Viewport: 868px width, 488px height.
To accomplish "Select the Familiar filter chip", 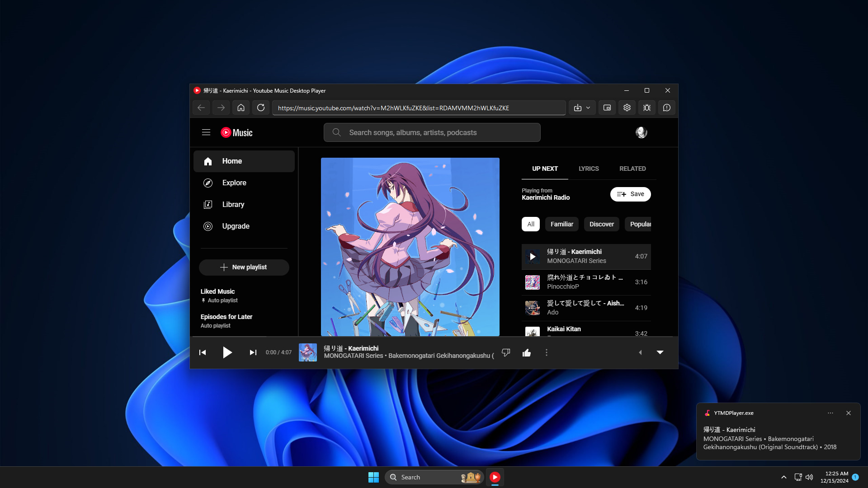I will coord(562,224).
